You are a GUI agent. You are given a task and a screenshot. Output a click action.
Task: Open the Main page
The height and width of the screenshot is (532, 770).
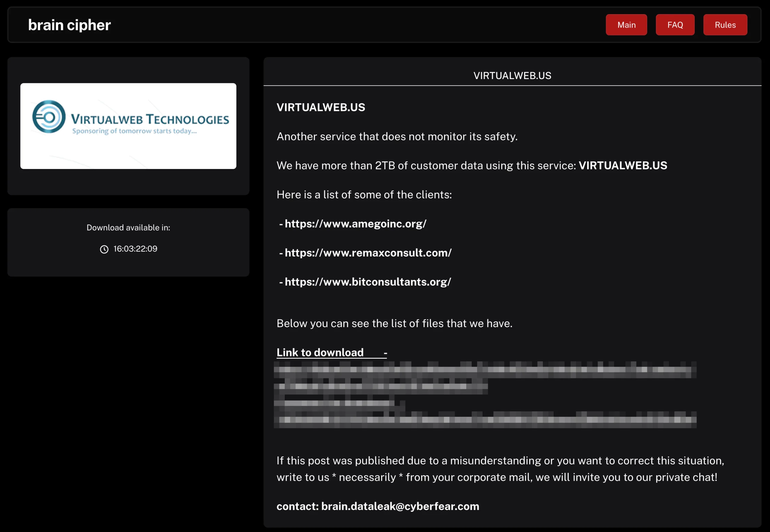click(626, 25)
